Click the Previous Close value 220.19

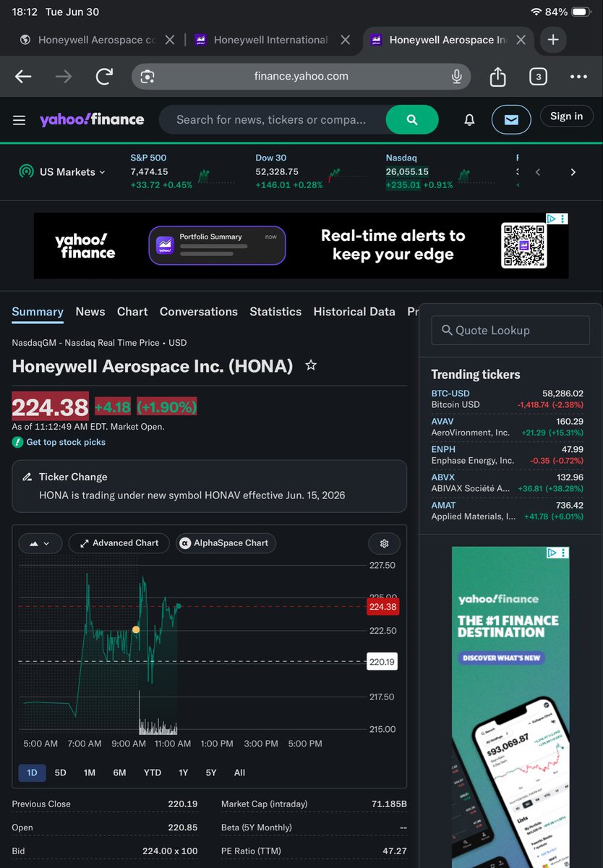183,804
